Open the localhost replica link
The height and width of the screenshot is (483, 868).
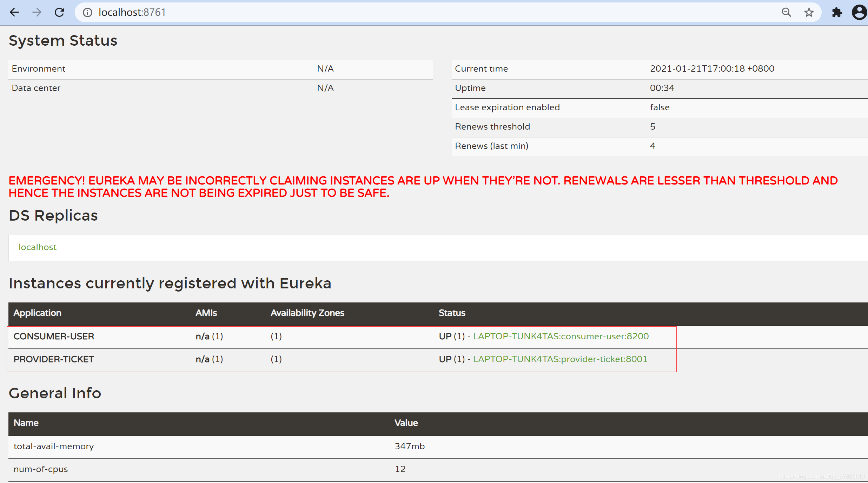tap(38, 247)
